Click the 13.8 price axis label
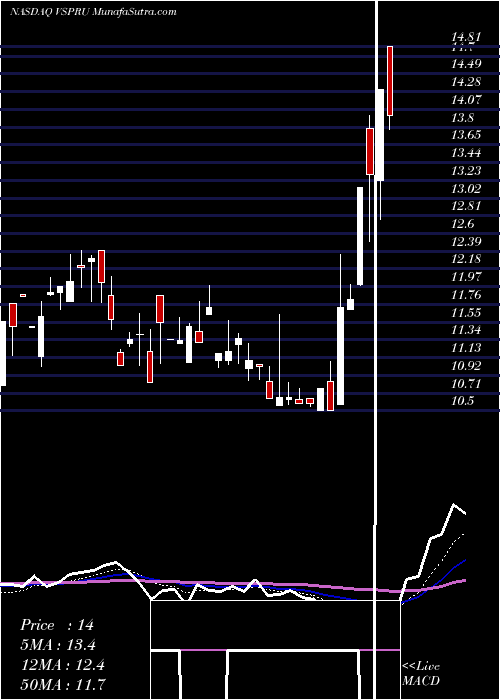This screenshot has width=500, height=700. 462,118
